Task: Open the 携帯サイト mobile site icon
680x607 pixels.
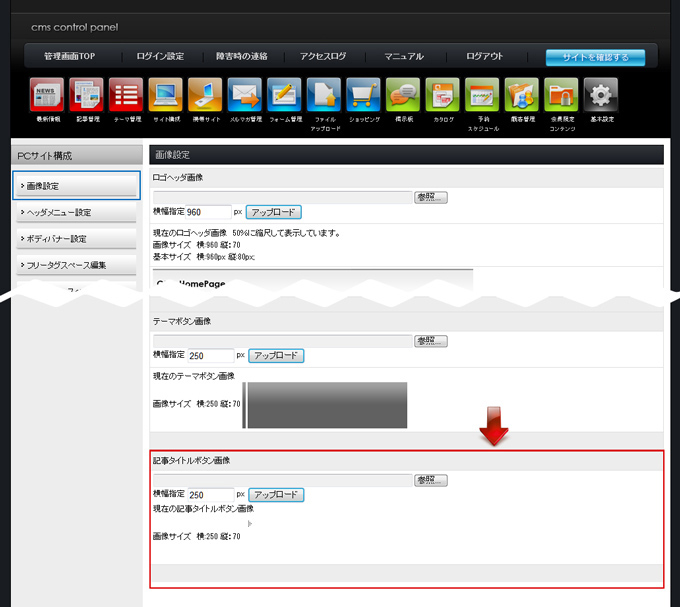Action: (x=206, y=95)
